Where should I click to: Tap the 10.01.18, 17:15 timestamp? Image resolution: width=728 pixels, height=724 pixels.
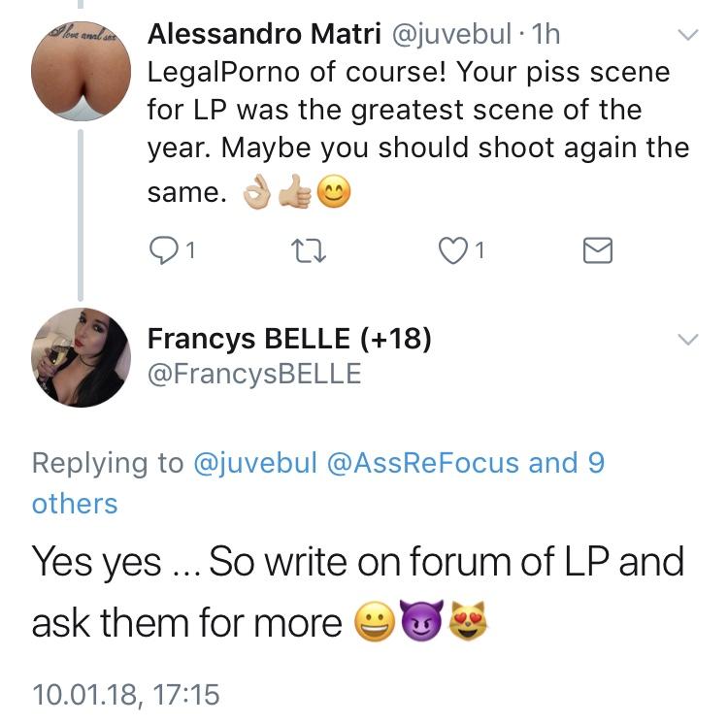[126, 695]
